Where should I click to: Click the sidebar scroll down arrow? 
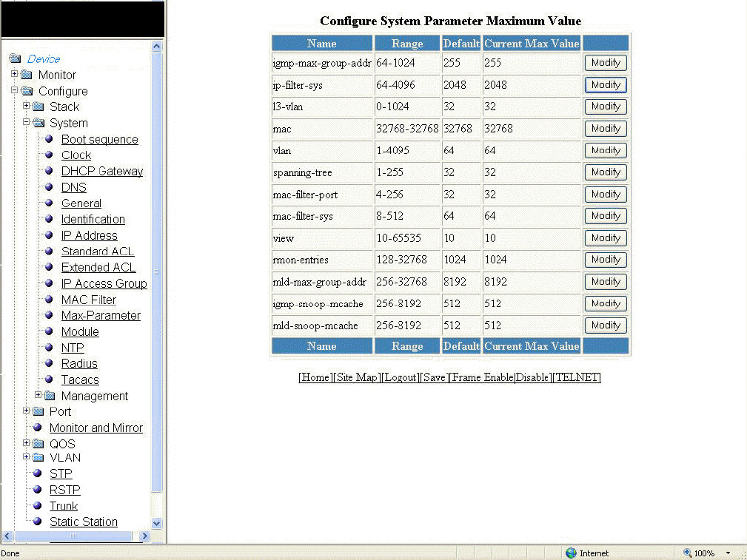tap(156, 523)
